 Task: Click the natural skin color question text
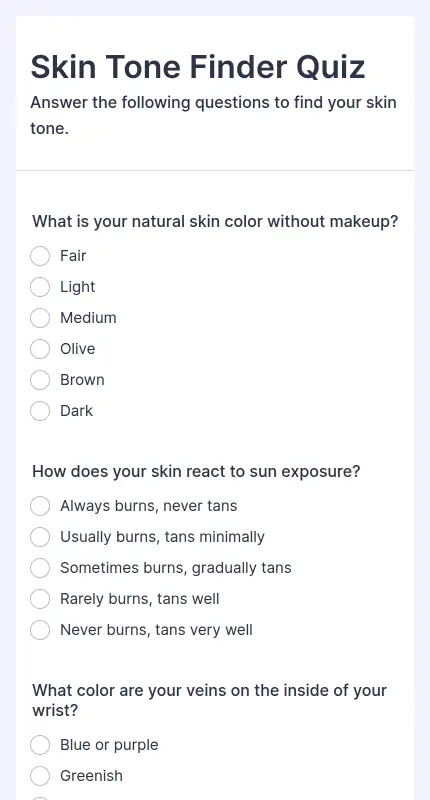tap(215, 222)
